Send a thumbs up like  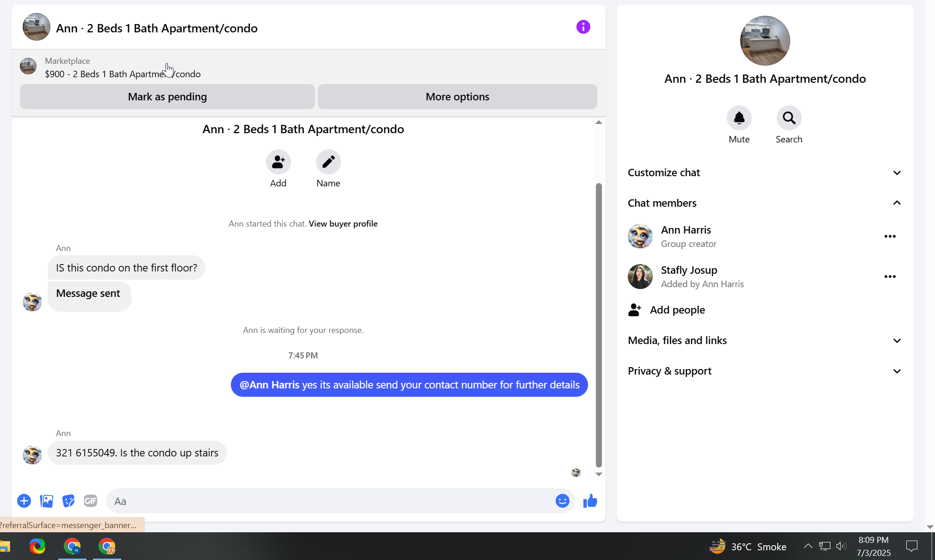[590, 501]
